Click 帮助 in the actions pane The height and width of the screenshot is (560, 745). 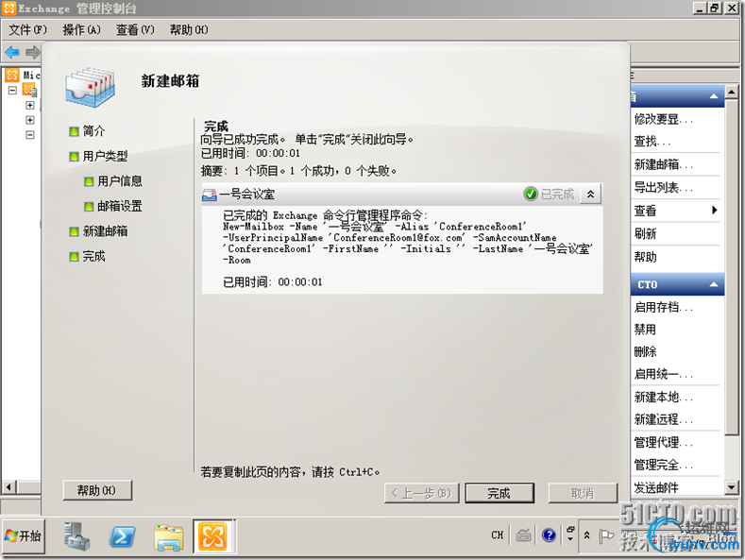pos(645,257)
